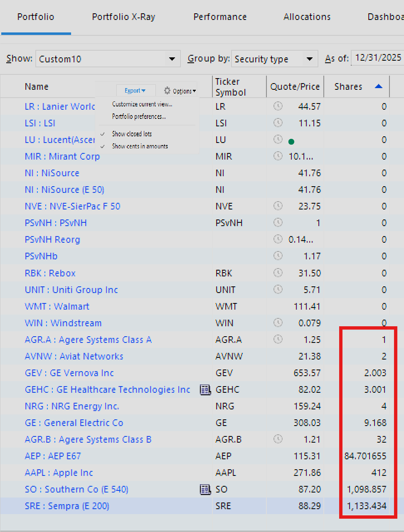Select the 1,133.434 shares cell

click(367, 506)
